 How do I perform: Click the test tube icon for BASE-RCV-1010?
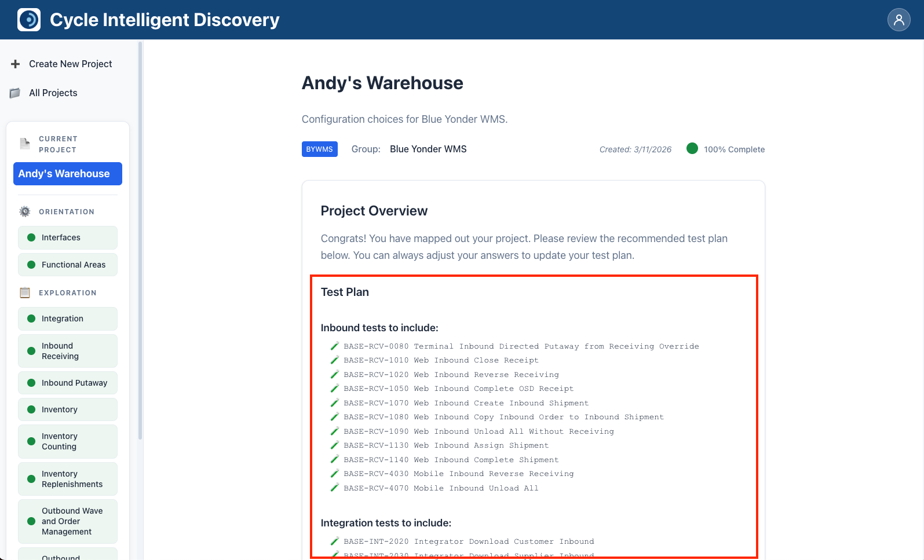click(x=334, y=360)
